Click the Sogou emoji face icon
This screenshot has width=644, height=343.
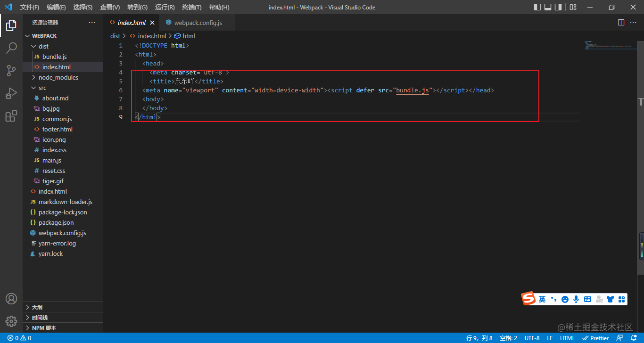pyautogui.click(x=565, y=299)
